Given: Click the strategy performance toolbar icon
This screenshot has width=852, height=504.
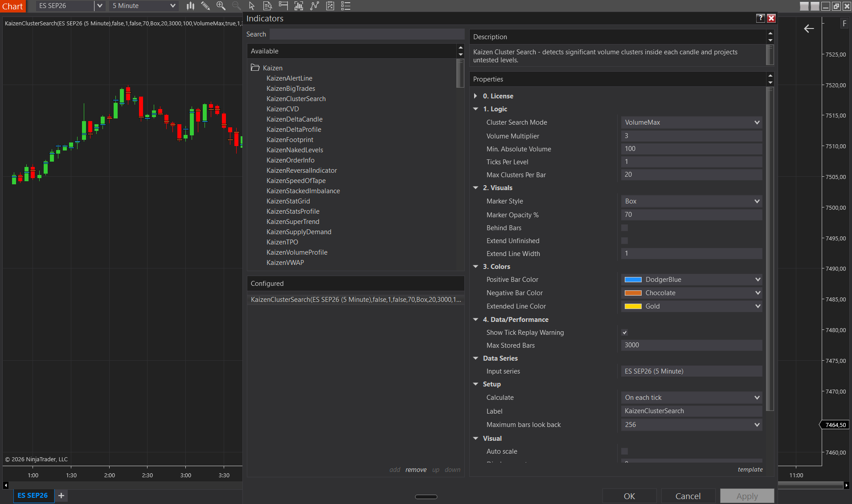Looking at the screenshot, I should [x=330, y=6].
